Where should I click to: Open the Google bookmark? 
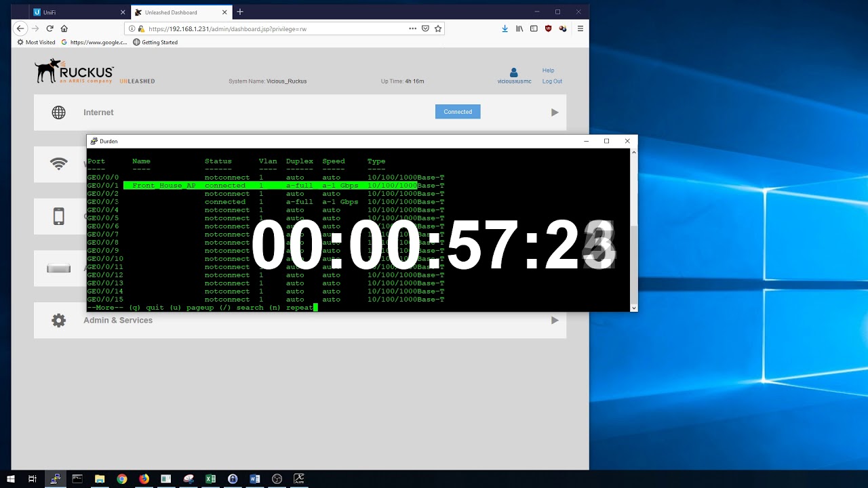tap(94, 42)
